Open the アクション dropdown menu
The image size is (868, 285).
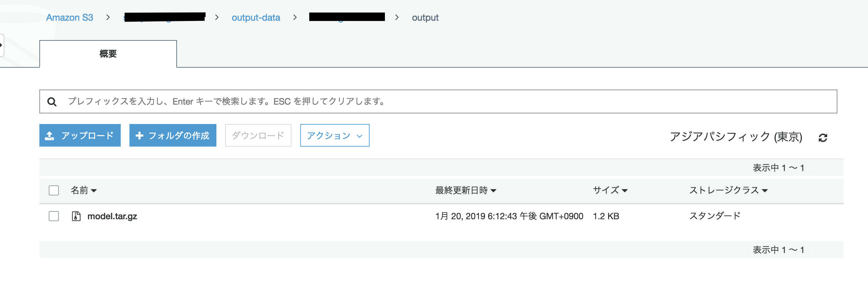coord(335,135)
